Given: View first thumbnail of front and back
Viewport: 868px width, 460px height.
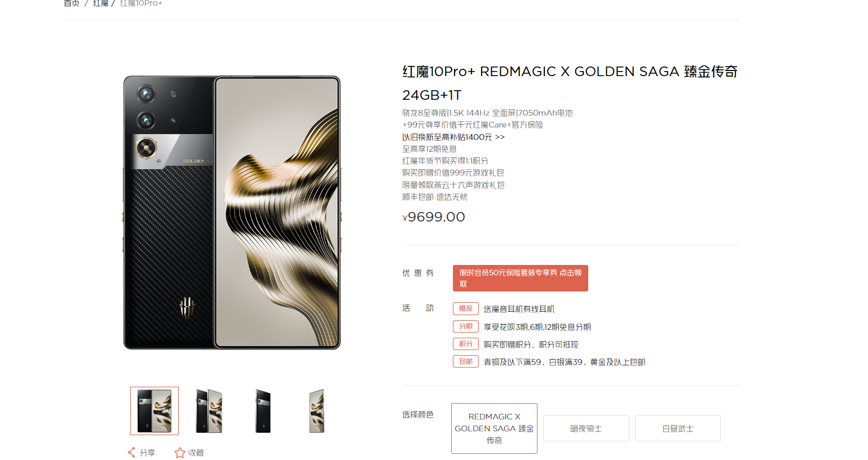Looking at the screenshot, I should point(155,411).
